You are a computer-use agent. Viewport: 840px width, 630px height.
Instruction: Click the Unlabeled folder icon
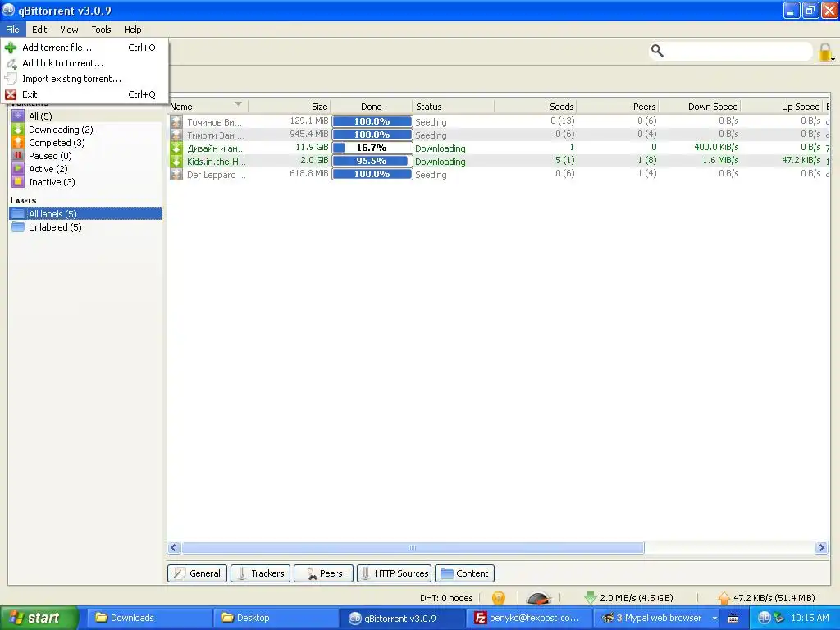(18, 226)
